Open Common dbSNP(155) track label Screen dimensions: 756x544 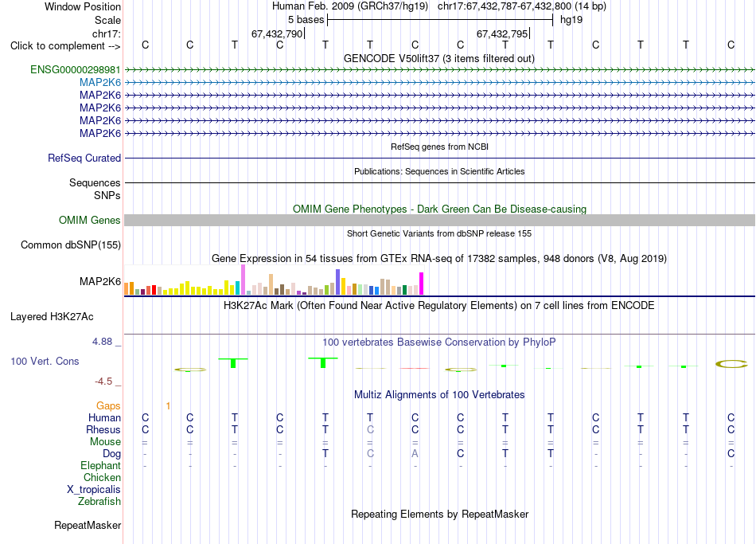71,245
